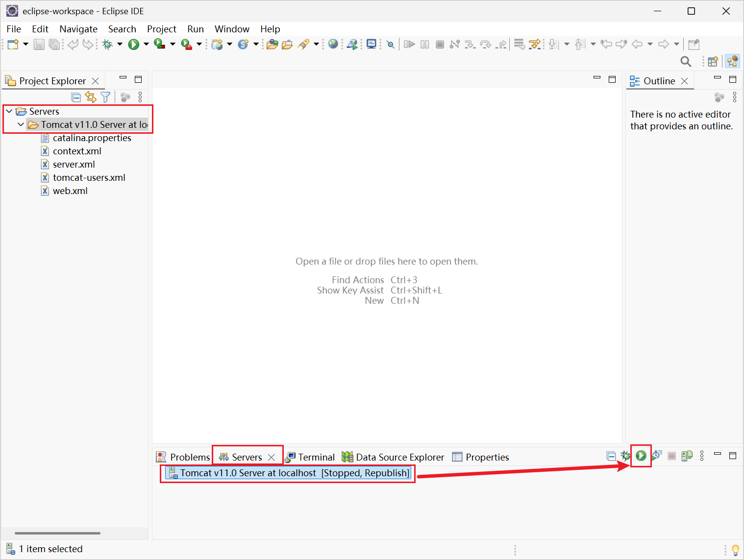This screenshot has height=560, width=744.
Task: Open the Debug configurations dropdown arrow
Action: [120, 45]
